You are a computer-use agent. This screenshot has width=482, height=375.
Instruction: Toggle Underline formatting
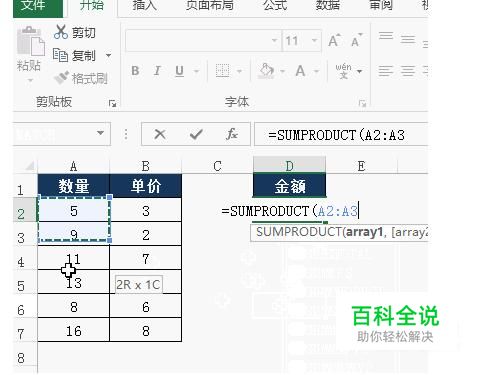click(179, 71)
